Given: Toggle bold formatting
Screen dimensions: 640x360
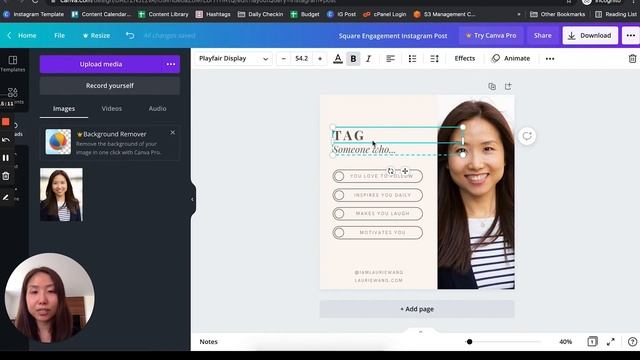Looking at the screenshot, I should (x=353, y=59).
